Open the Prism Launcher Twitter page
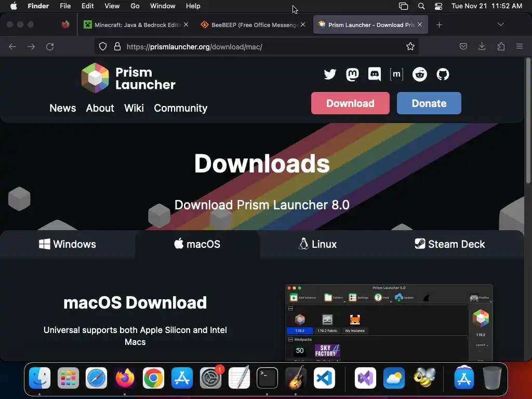 click(330, 74)
